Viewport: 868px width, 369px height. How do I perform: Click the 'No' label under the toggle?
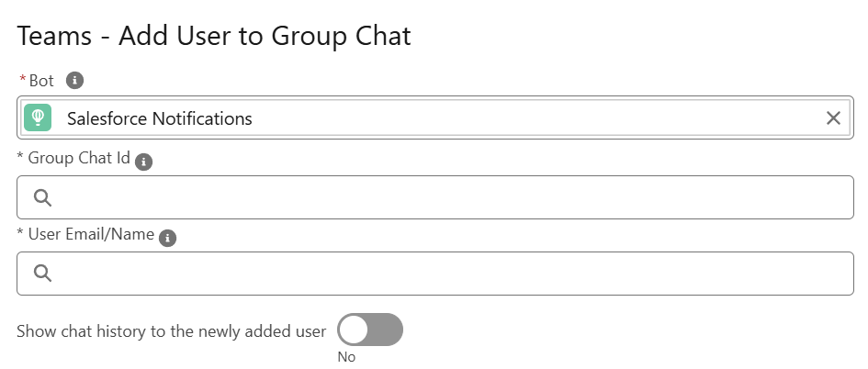click(x=346, y=357)
